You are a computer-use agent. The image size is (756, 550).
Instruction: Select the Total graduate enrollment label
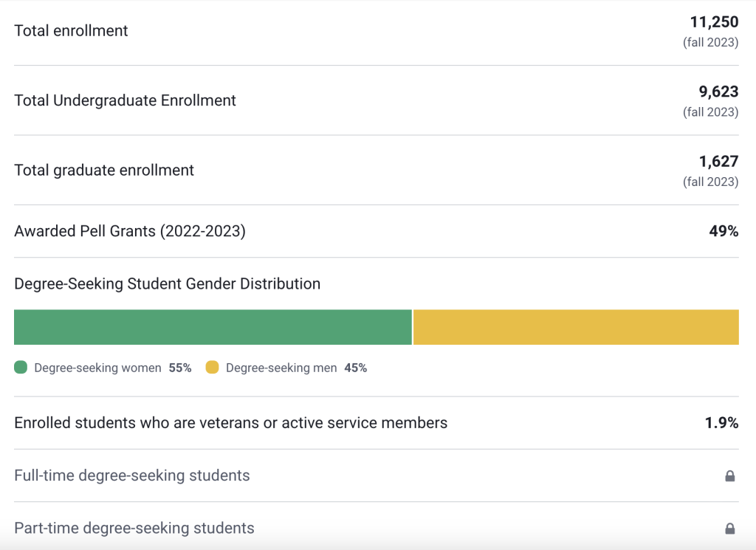pos(104,171)
